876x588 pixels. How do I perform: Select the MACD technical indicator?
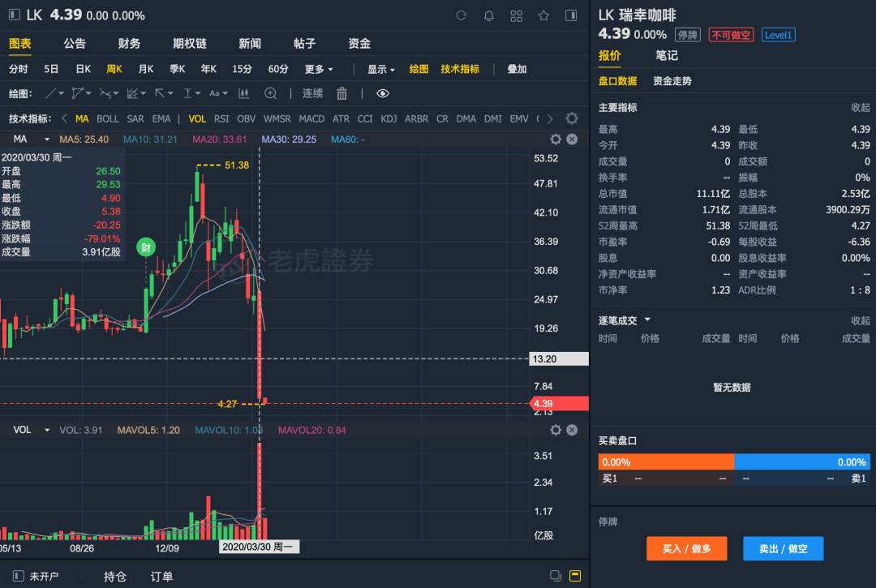pos(311,118)
